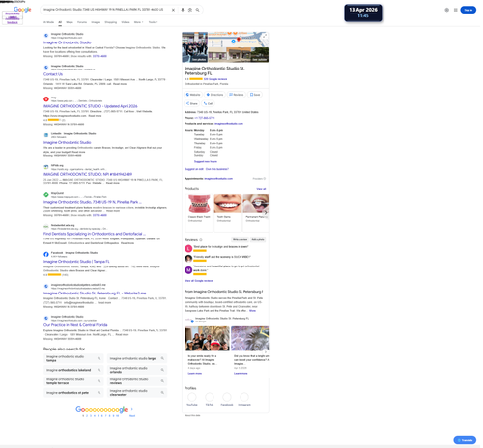The image size is (483, 448).
Task: Click the magnifier search submit icon
Action: click(198, 10)
